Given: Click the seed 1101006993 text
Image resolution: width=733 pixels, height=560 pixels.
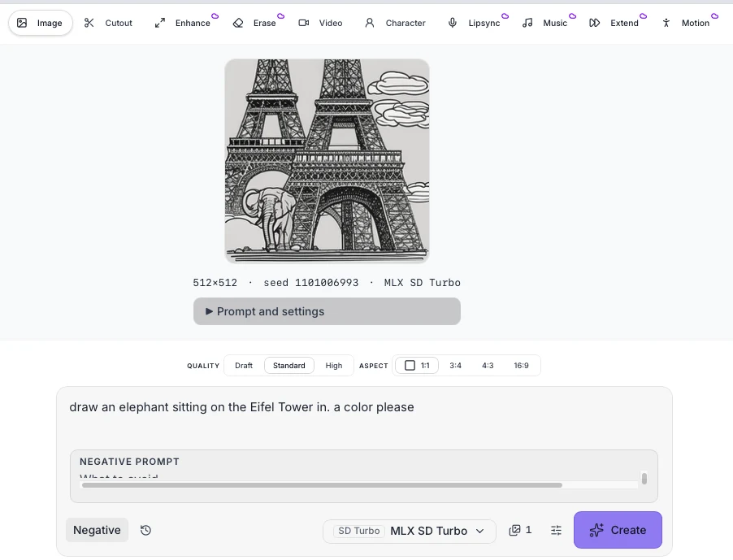Looking at the screenshot, I should [311, 283].
